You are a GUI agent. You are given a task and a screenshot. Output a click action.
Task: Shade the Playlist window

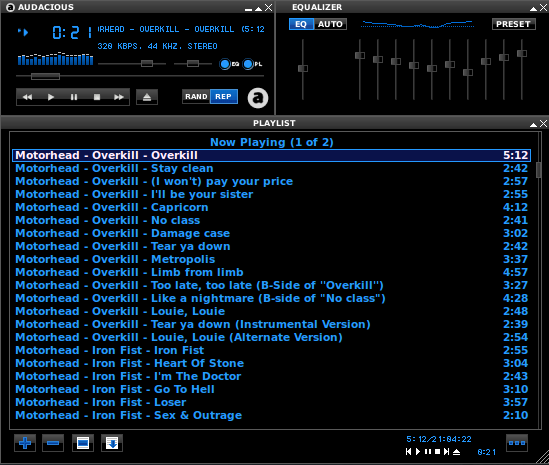point(534,124)
